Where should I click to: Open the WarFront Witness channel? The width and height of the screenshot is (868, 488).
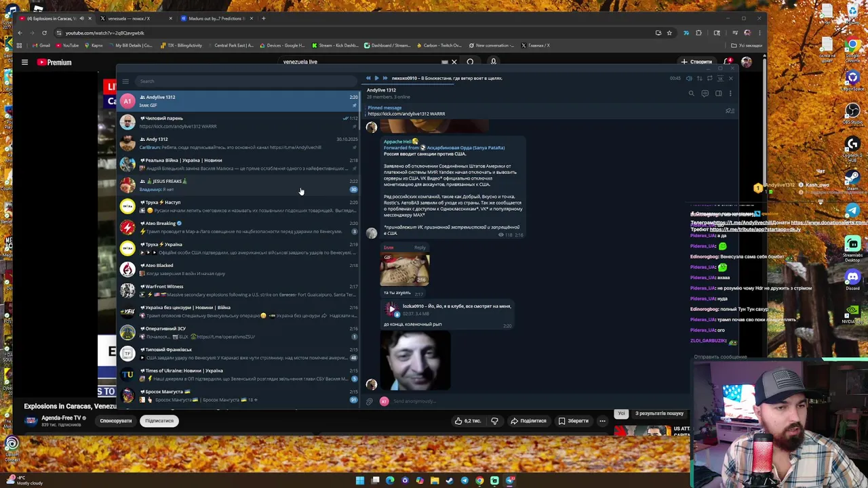pos(238,290)
